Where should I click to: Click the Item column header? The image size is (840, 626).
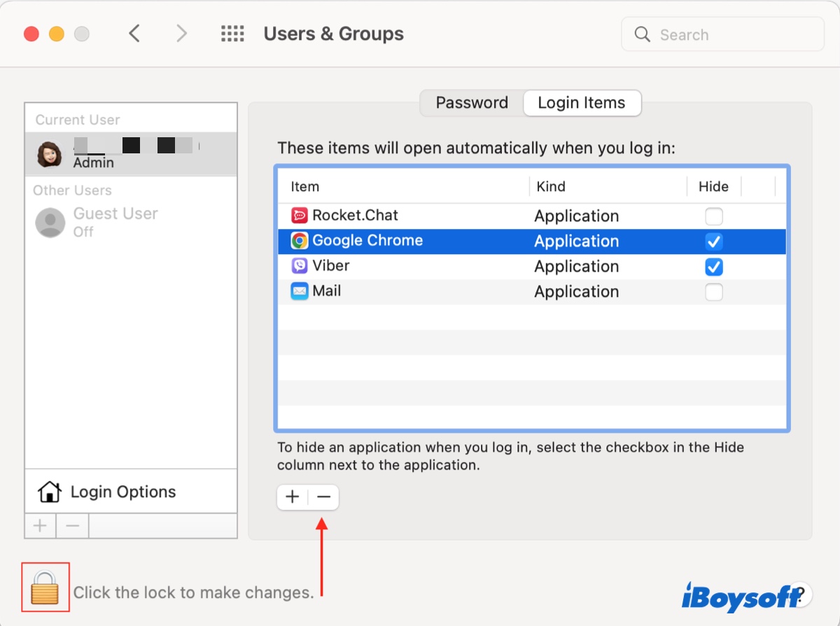[305, 186]
